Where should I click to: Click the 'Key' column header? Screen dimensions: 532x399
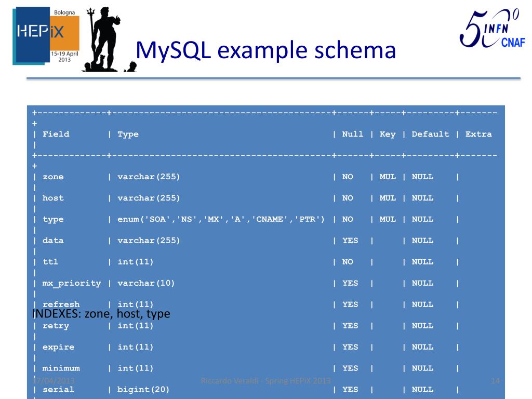point(388,135)
